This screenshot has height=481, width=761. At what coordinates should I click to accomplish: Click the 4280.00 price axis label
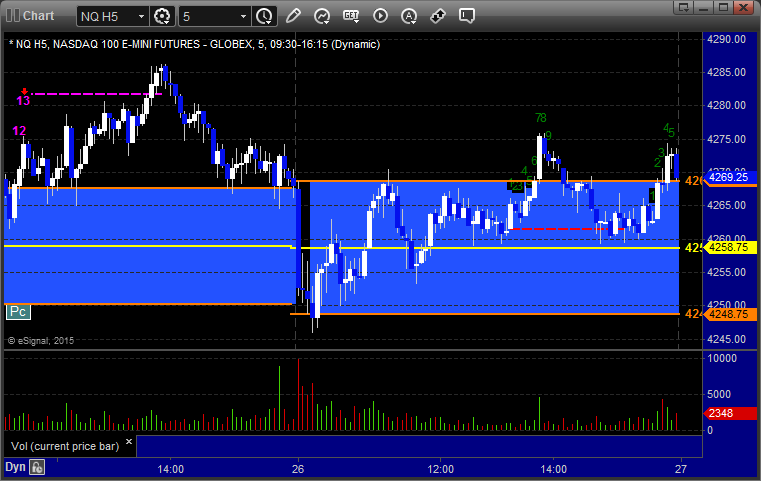727,105
